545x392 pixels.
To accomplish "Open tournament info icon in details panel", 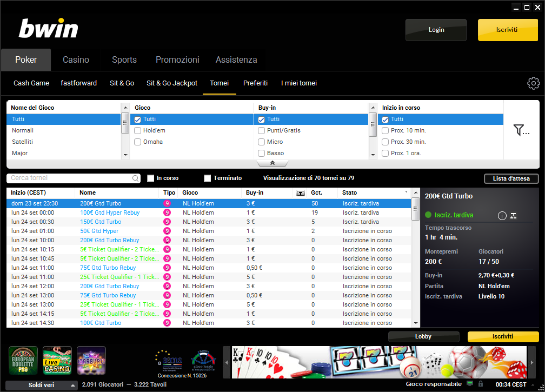I will pos(502,216).
